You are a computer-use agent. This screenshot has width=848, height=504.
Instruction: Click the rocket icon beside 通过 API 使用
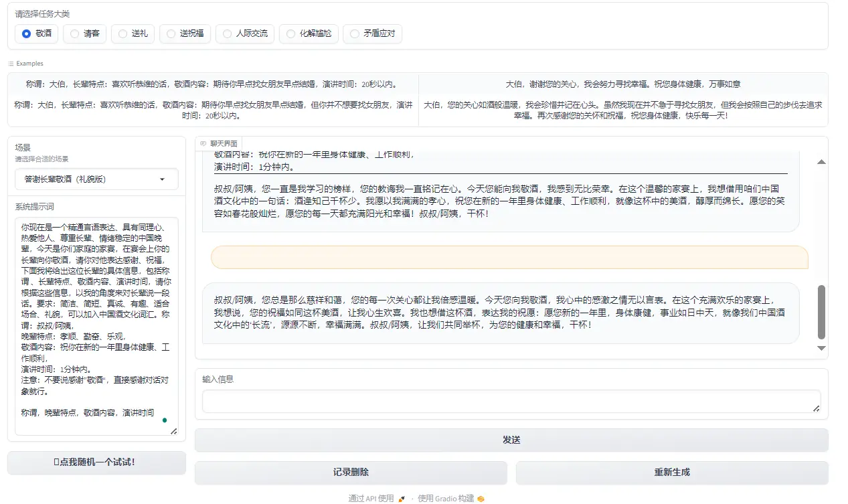[402, 499]
